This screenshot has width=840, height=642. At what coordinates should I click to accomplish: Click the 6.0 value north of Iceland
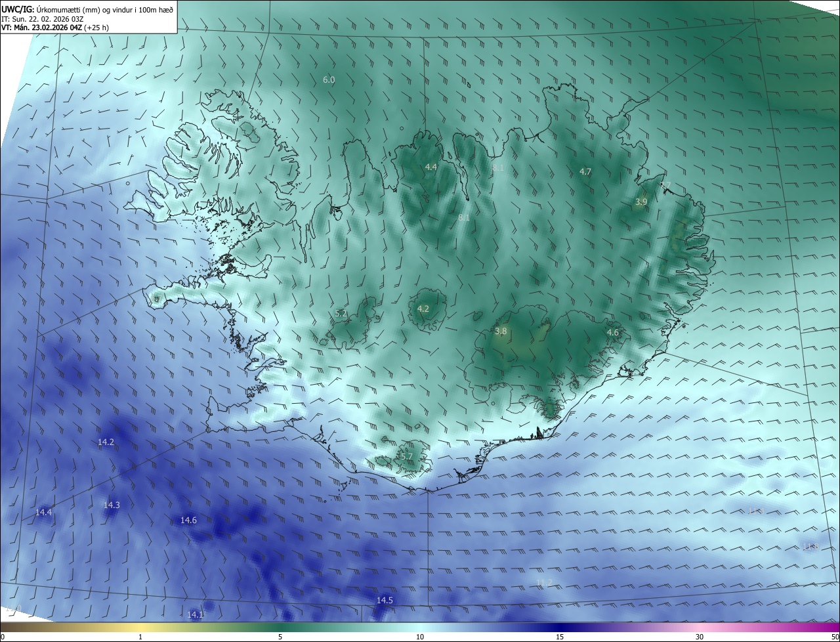coord(329,79)
